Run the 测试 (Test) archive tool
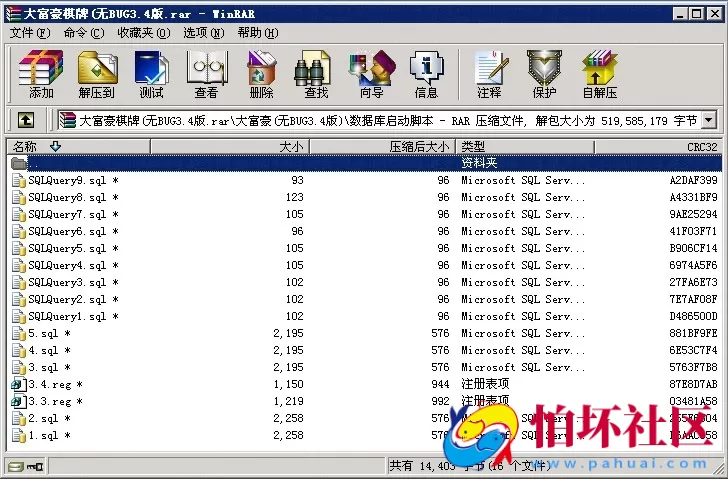Image resolution: width=728 pixels, height=479 pixels. (x=151, y=73)
